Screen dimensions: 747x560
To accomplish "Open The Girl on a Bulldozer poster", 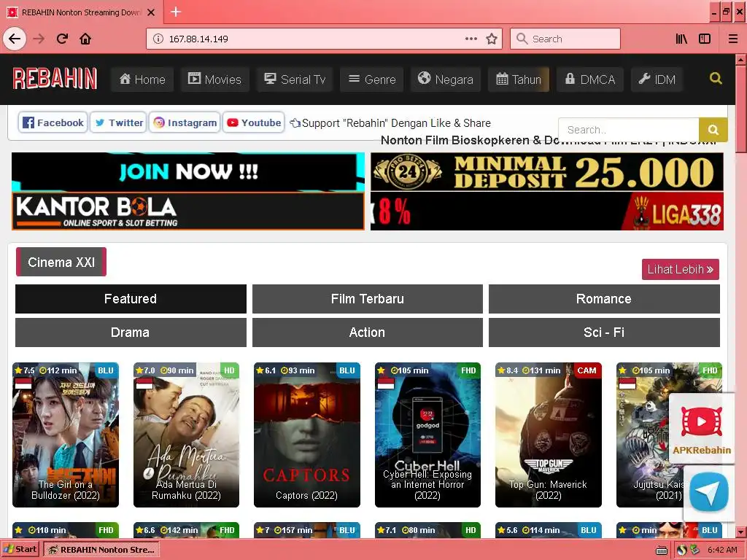I will (x=66, y=435).
